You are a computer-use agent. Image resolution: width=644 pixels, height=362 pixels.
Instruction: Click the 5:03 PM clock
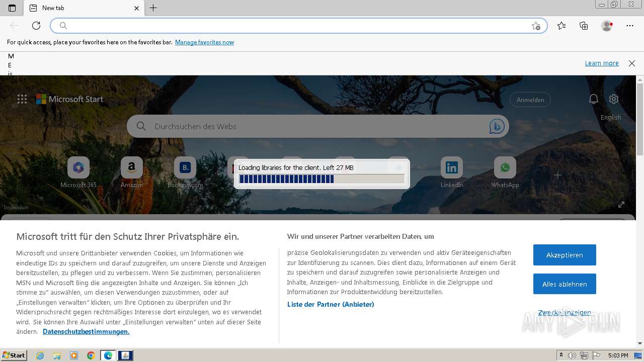pyautogui.click(x=618, y=355)
